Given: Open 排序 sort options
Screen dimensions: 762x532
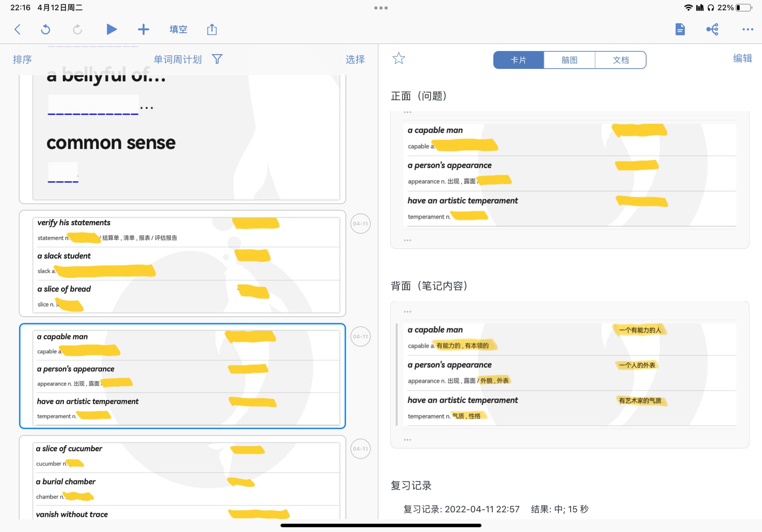Looking at the screenshot, I should pyautogui.click(x=22, y=60).
